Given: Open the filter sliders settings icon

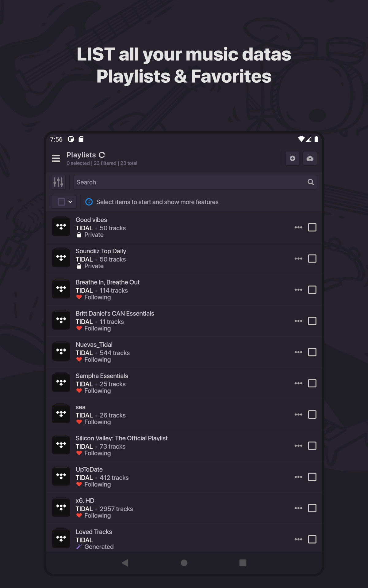Looking at the screenshot, I should pyautogui.click(x=58, y=182).
